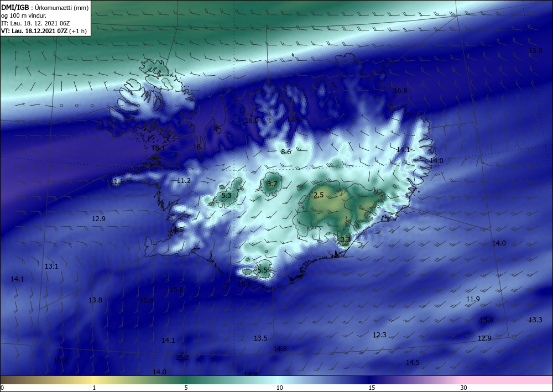Click the 11.2 value label
The image size is (553, 392).
(184, 181)
